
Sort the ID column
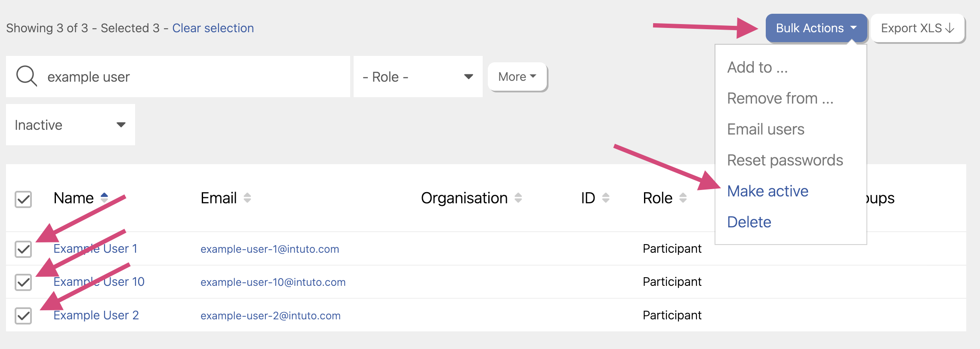point(606,198)
